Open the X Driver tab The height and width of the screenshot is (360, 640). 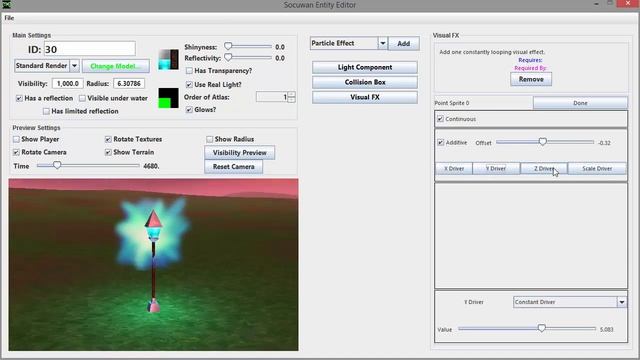(454, 168)
